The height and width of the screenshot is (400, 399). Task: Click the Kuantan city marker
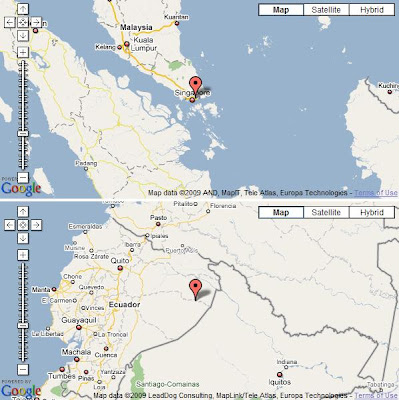pyautogui.click(x=177, y=23)
